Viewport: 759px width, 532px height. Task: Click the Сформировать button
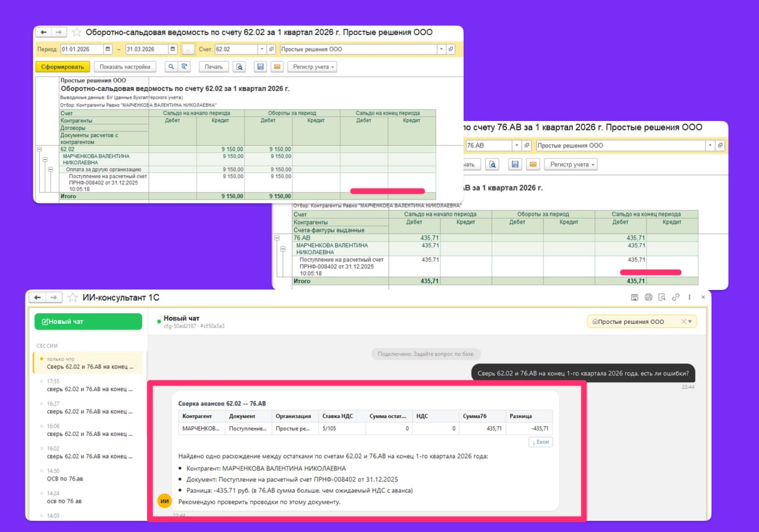[x=63, y=67]
